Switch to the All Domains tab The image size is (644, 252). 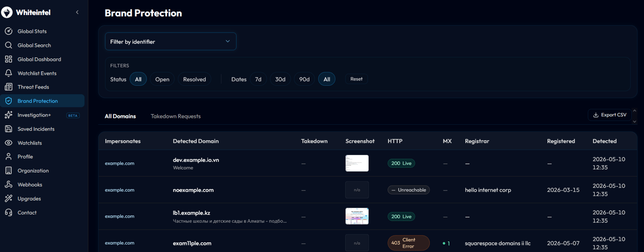(x=120, y=116)
